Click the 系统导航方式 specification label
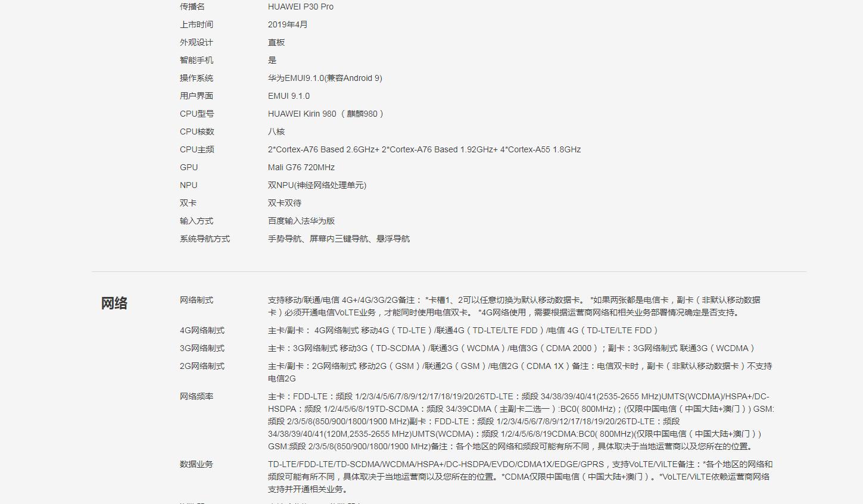This screenshot has height=504, width=863. (x=205, y=239)
